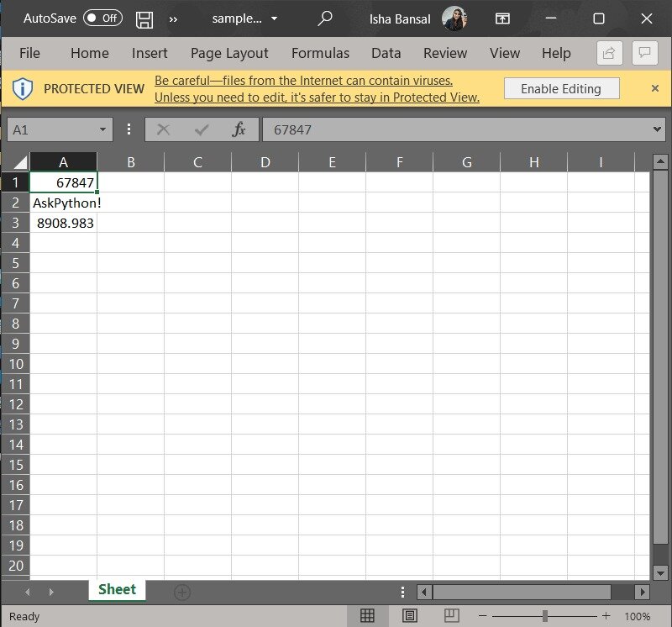Select Page Layout view icon
This screenshot has width=672, height=627.
(409, 616)
